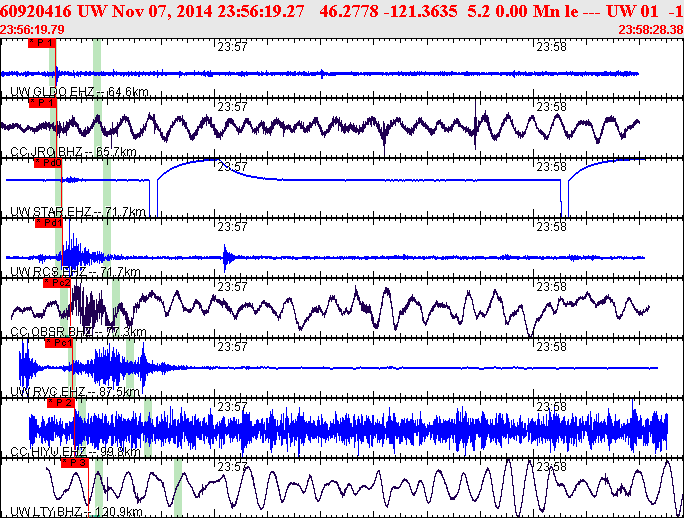
Task: Click the end time 23:58:28.38
Action: click(x=650, y=30)
